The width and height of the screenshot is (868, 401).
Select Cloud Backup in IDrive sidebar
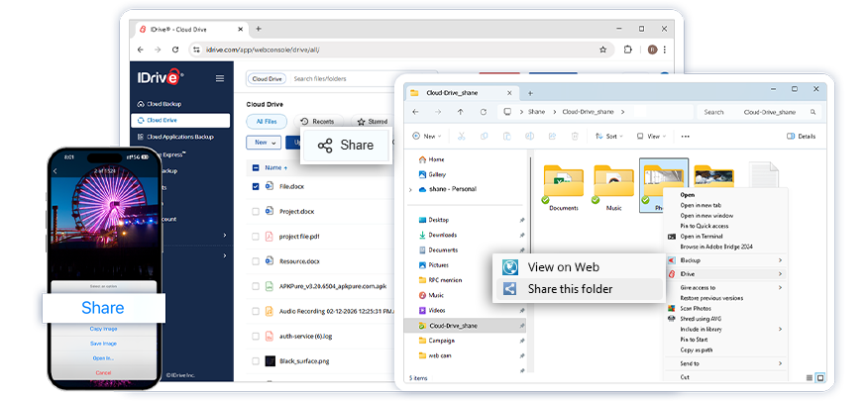pyautogui.click(x=160, y=104)
